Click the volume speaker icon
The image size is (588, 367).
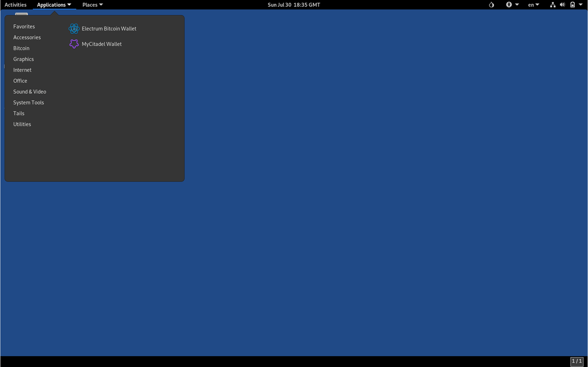pos(562,5)
